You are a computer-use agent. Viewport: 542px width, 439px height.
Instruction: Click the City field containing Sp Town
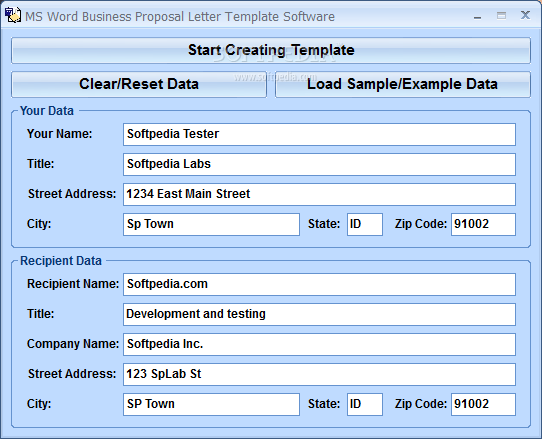[211, 224]
